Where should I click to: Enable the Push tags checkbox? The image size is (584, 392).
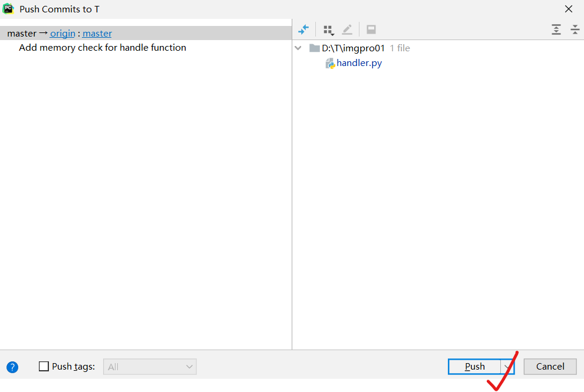click(44, 366)
